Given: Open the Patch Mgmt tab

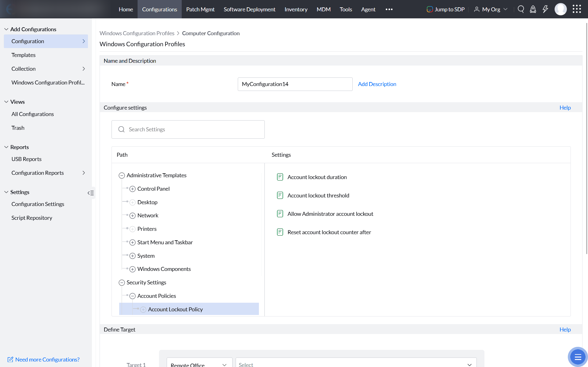Looking at the screenshot, I should [x=200, y=9].
